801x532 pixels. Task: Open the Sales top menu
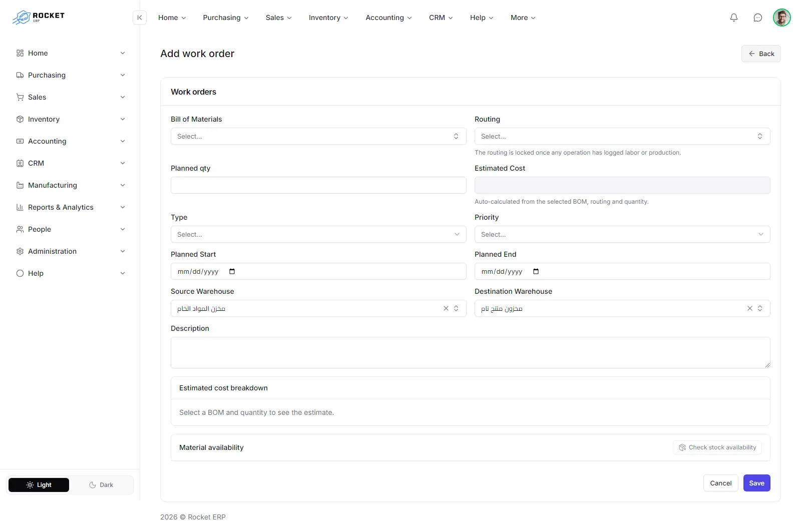[x=278, y=18]
